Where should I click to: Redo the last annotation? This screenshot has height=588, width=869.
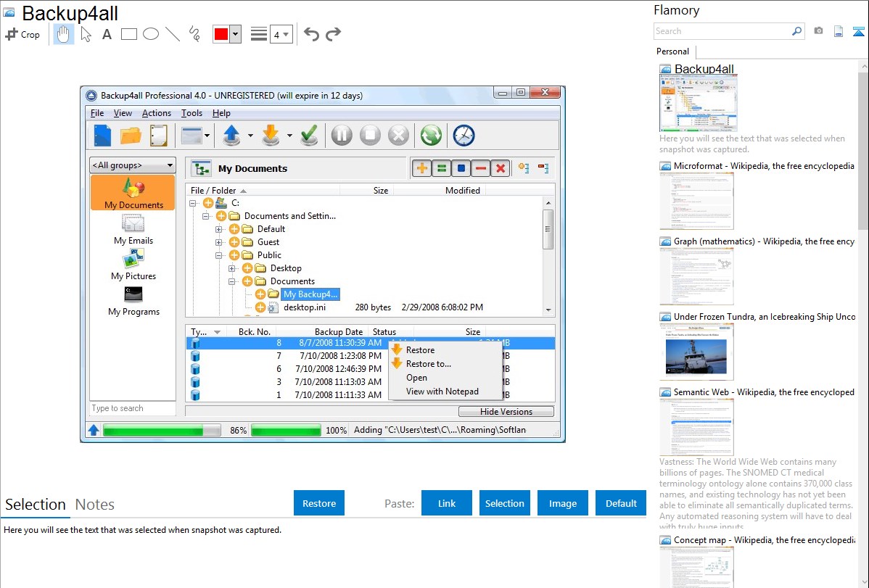coord(333,34)
